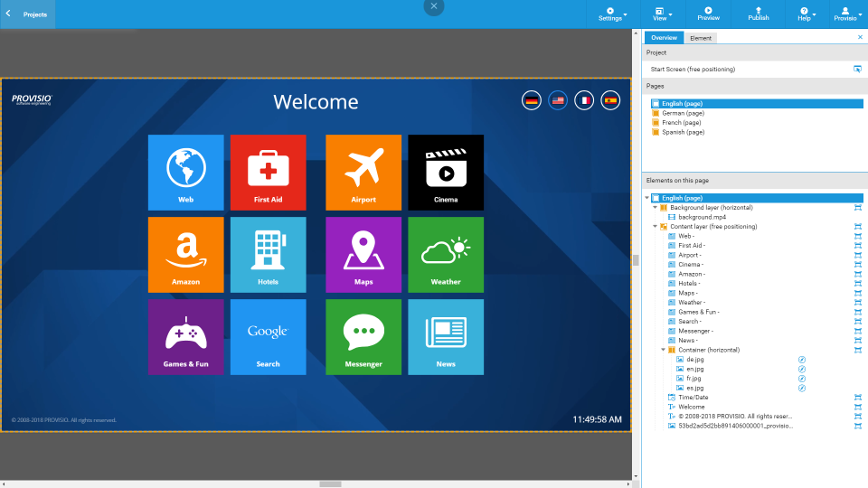Screen dimensions: 868x488
Task: Click the copyright text on canvas
Action: 63,420
